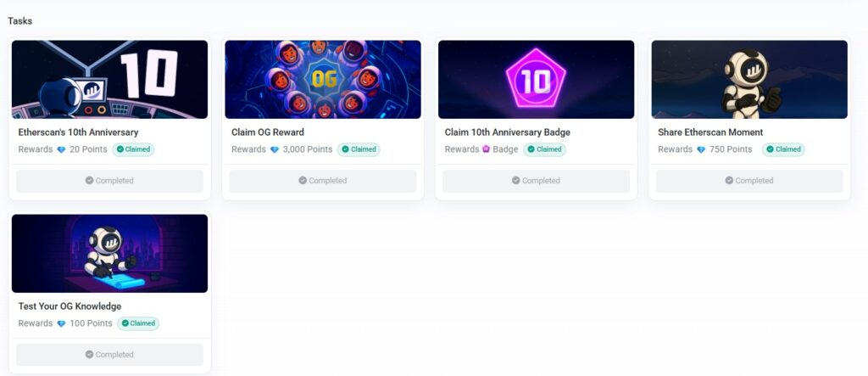Open the pink pentagon 10 badge banner

point(536,79)
